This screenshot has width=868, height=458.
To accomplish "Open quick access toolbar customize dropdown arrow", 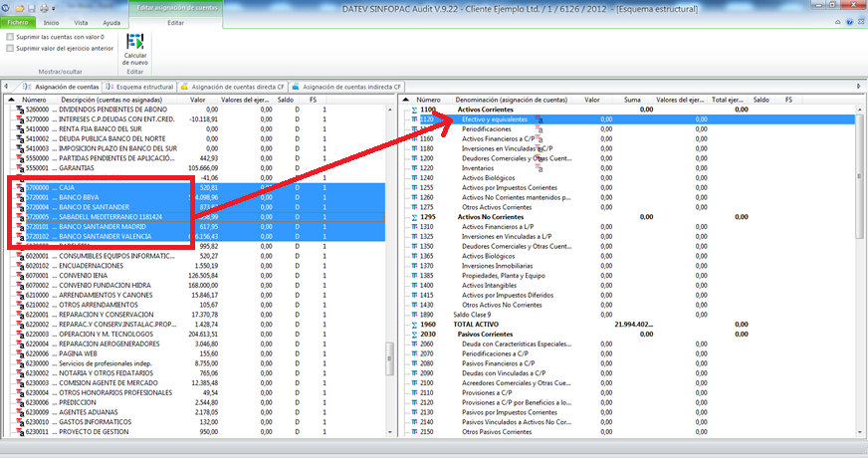I will 54,9.
